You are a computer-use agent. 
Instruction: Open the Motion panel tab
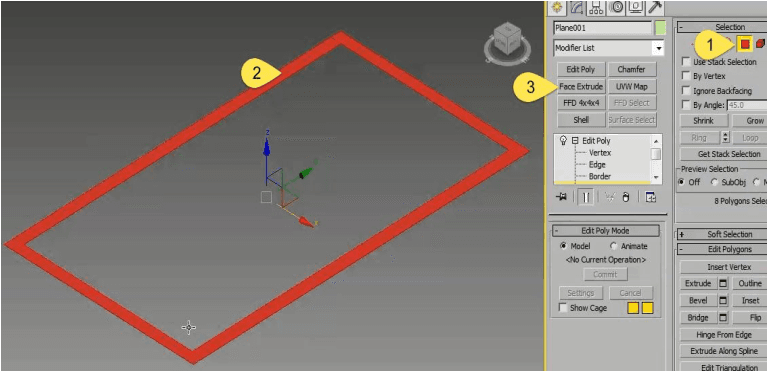pyautogui.click(x=616, y=7)
